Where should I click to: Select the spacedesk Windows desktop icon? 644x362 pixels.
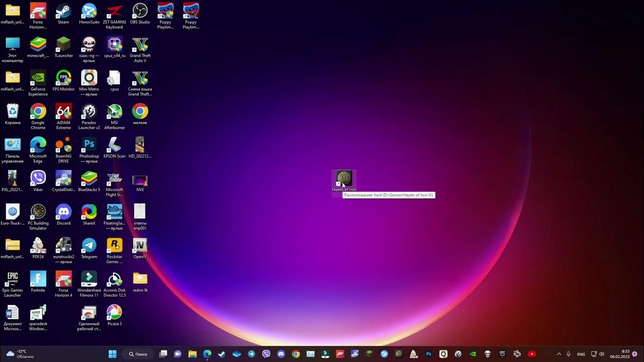(38, 318)
